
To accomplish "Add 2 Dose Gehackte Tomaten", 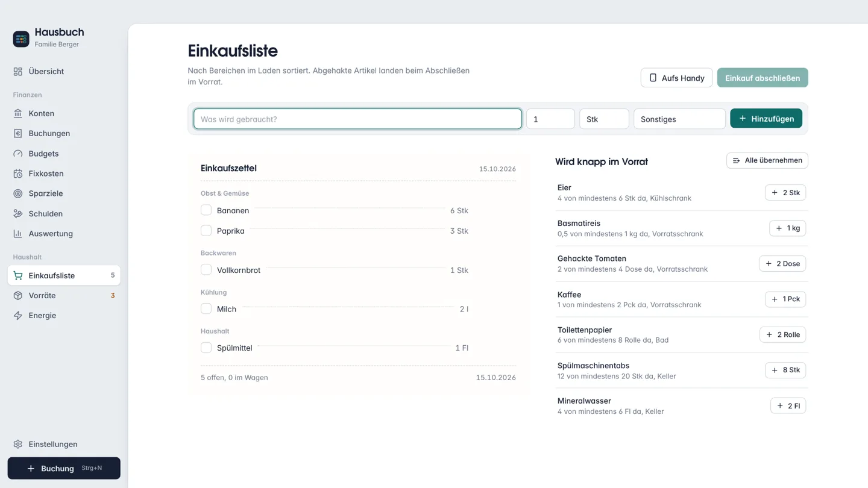I will (x=782, y=264).
